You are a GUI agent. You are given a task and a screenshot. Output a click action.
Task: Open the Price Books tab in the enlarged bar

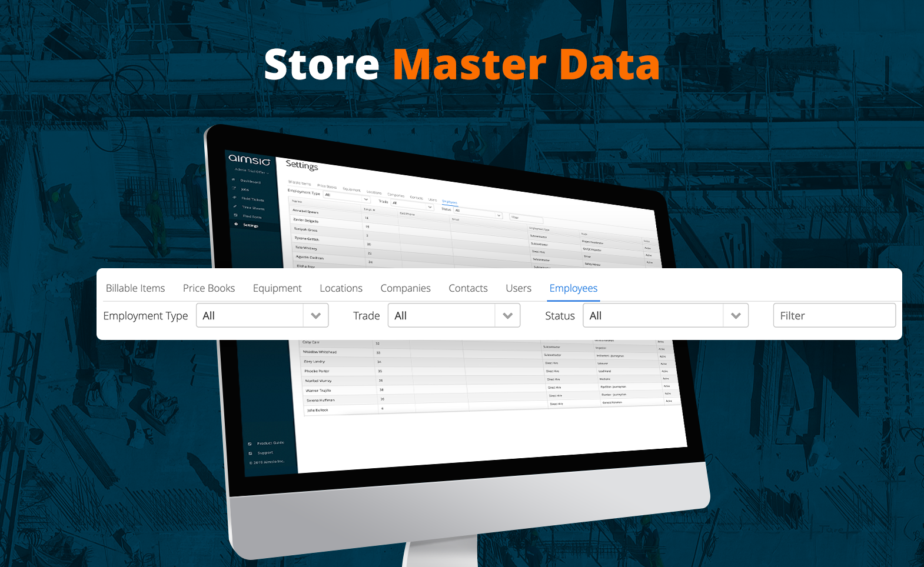tap(209, 288)
